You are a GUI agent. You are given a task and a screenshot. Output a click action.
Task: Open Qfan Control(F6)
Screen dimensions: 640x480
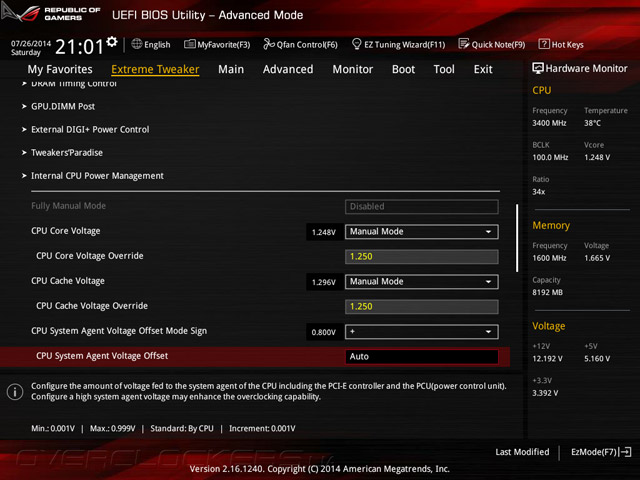(301, 44)
